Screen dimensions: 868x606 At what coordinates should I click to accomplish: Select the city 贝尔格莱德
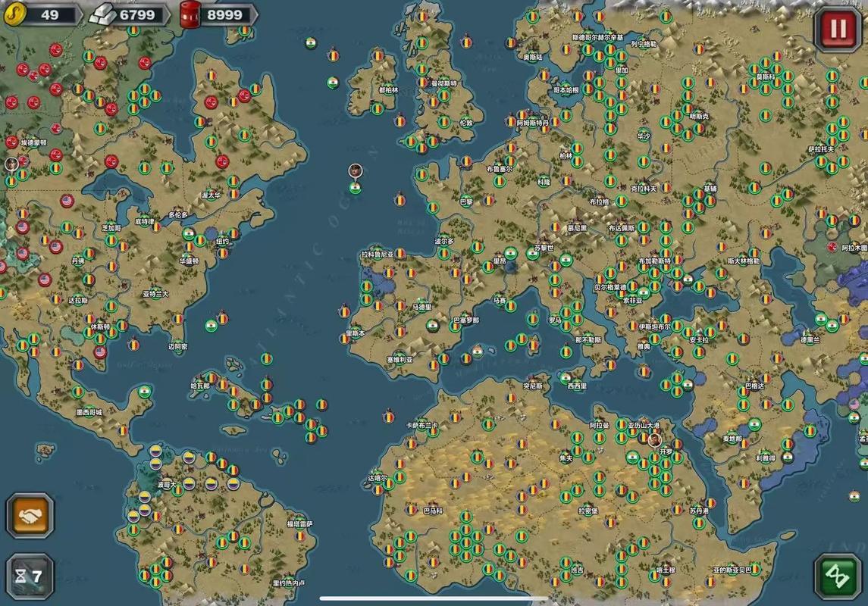coord(610,288)
